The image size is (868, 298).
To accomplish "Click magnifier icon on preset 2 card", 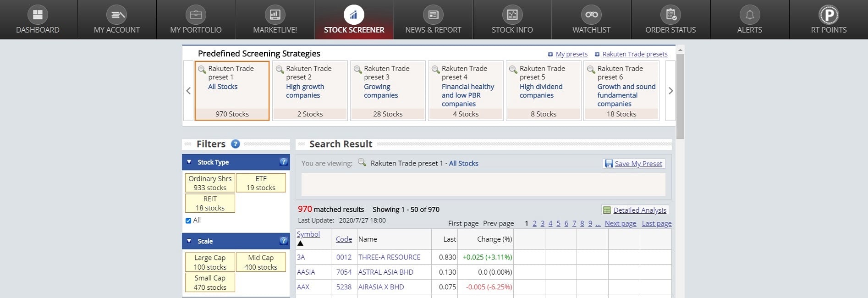I will [x=280, y=70].
